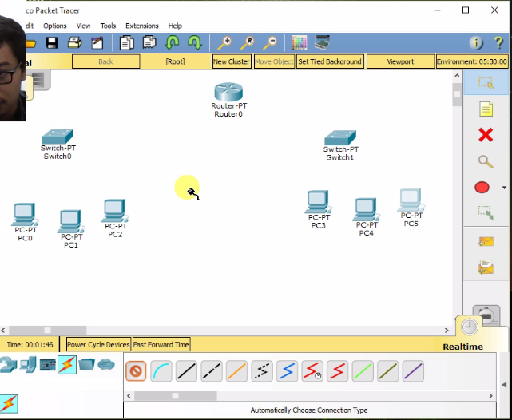Click the Paste icon

149,43
